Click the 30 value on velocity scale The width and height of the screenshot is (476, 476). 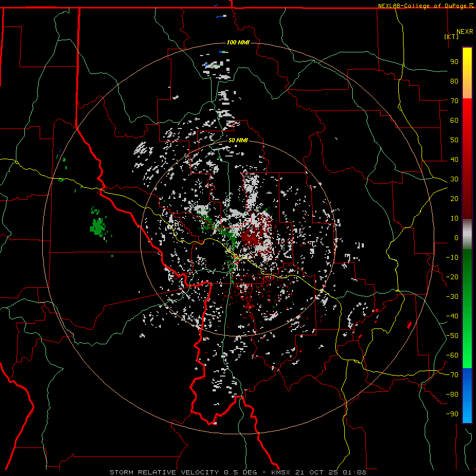(x=454, y=179)
